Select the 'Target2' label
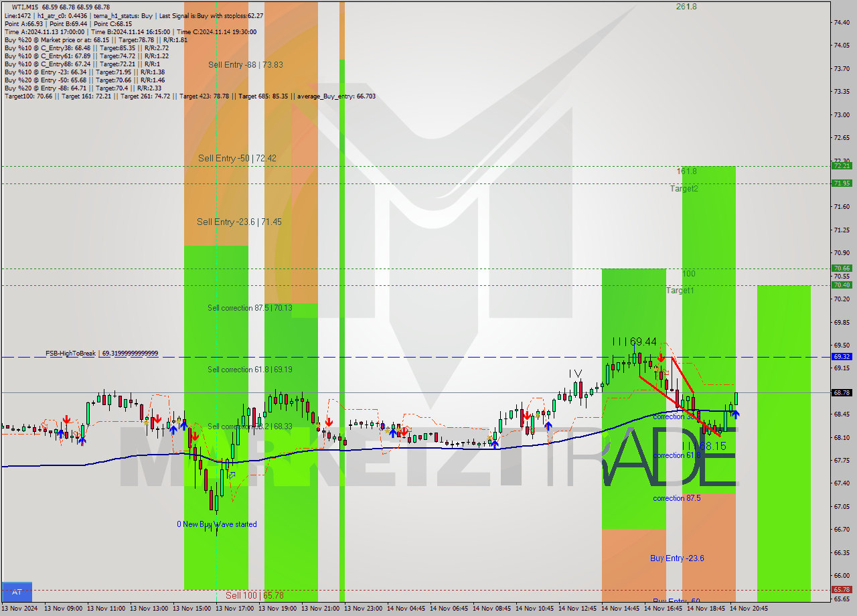This screenshot has height=616, width=857. pyautogui.click(x=684, y=189)
